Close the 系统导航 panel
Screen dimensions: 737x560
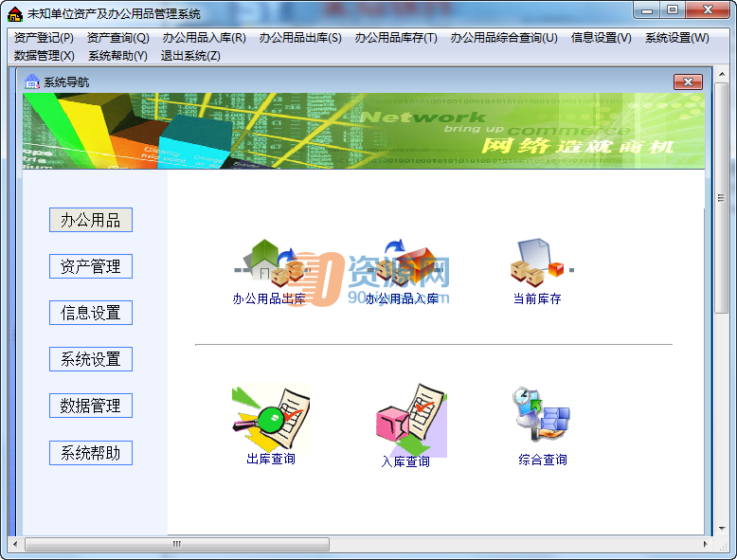click(688, 81)
